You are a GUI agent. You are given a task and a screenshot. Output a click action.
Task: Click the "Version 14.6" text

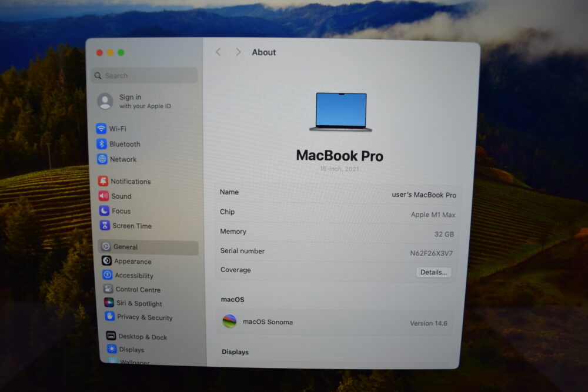[x=428, y=323]
